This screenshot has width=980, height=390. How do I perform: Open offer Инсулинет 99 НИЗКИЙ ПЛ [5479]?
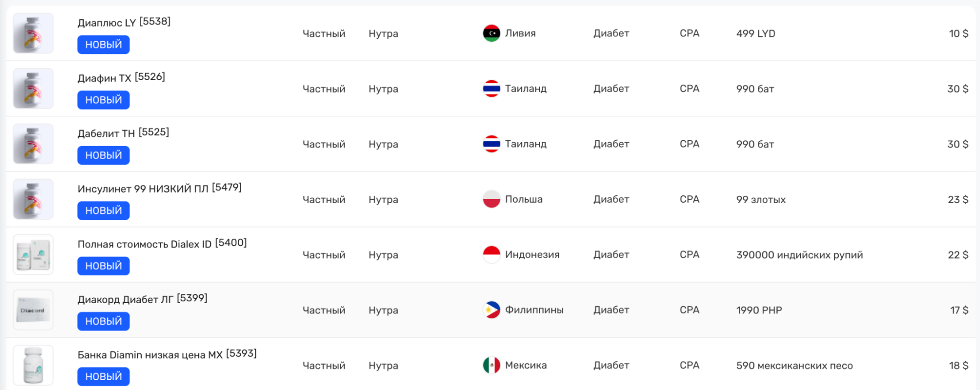[x=159, y=188]
